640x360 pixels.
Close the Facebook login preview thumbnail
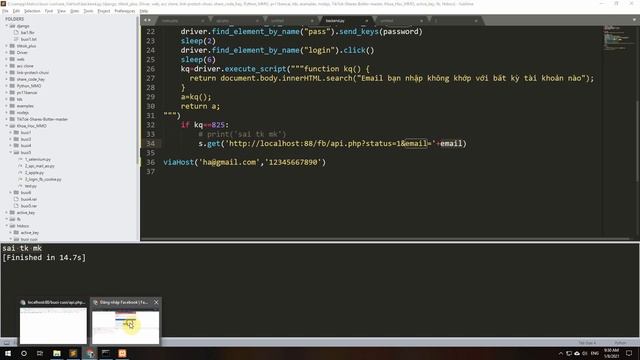(156, 302)
